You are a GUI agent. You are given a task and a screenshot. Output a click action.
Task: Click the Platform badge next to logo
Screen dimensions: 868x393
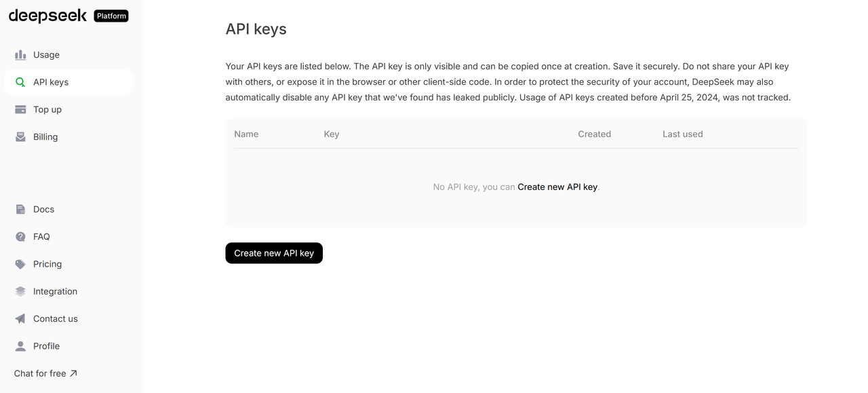pyautogui.click(x=111, y=16)
